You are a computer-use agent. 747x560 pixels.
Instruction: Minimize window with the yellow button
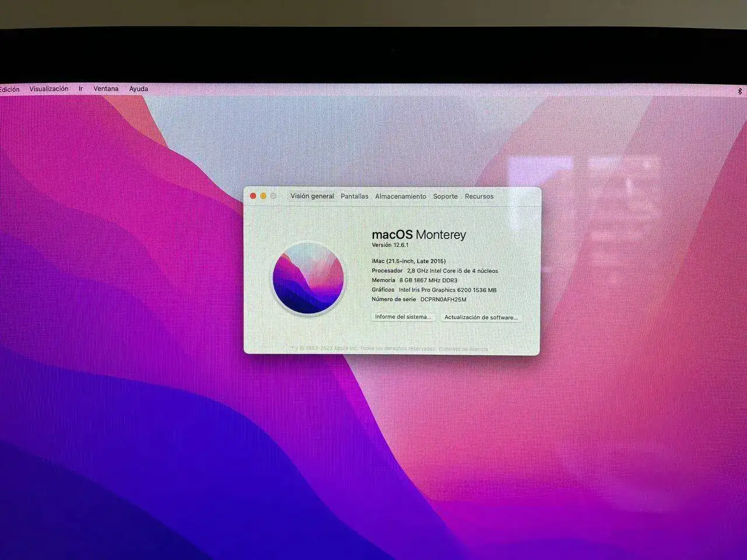pos(263,196)
